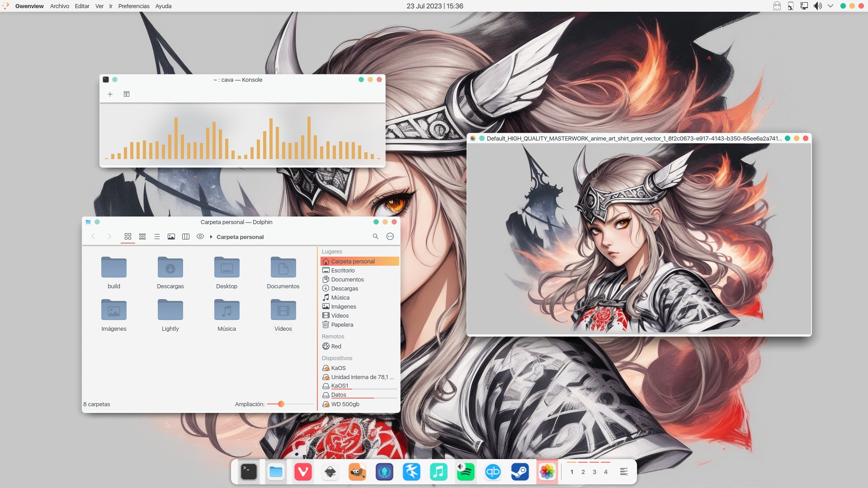868x488 pixels.
Task: Select Descargas in the Lugares sidebar
Action: tap(344, 288)
